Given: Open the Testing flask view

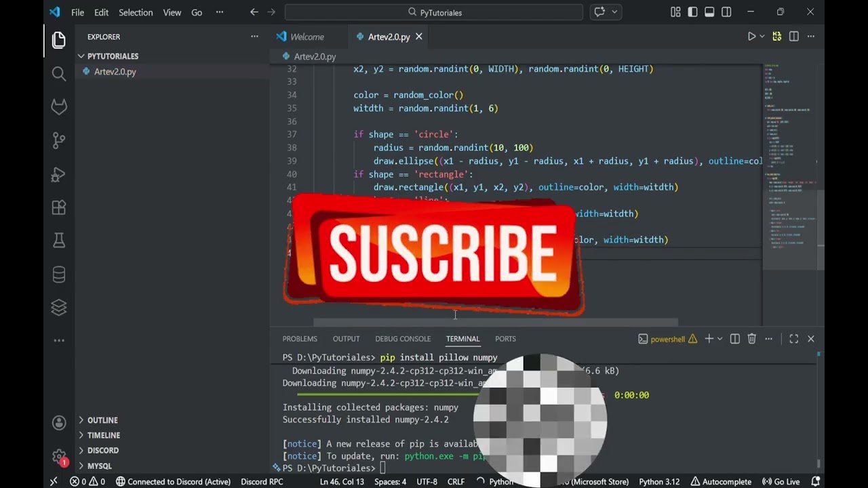Looking at the screenshot, I should click(59, 241).
